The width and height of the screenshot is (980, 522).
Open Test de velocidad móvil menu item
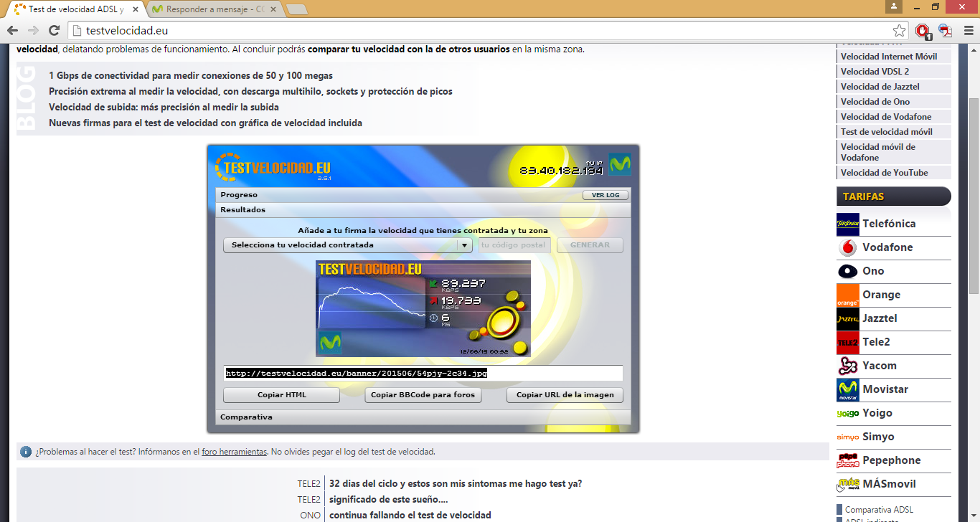[x=894, y=132]
